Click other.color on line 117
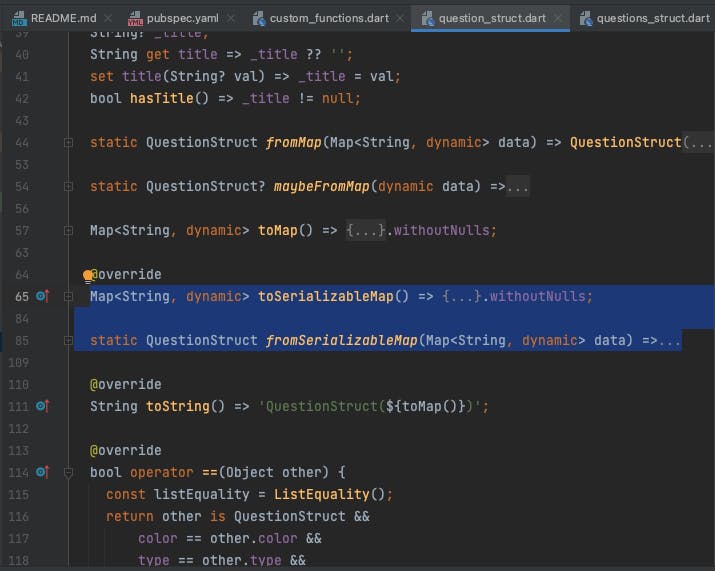 [x=254, y=539]
